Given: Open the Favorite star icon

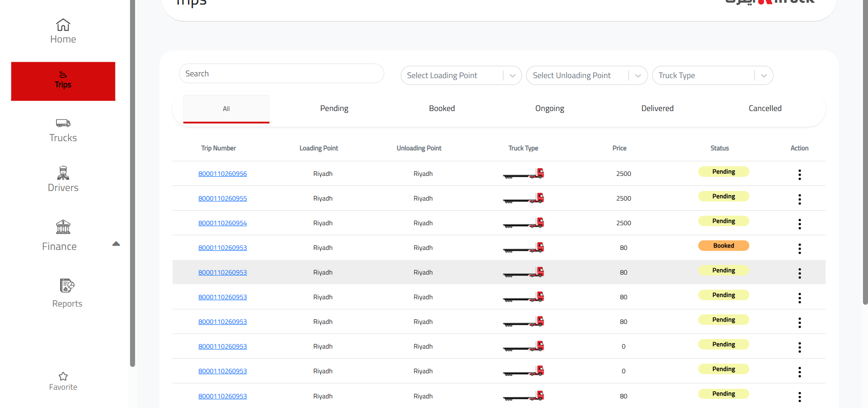Looking at the screenshot, I should (63, 376).
